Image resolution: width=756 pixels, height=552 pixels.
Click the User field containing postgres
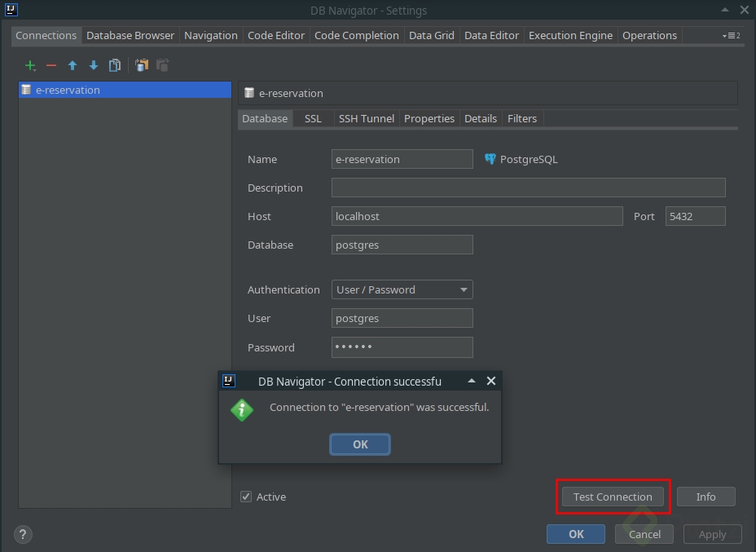[402, 318]
